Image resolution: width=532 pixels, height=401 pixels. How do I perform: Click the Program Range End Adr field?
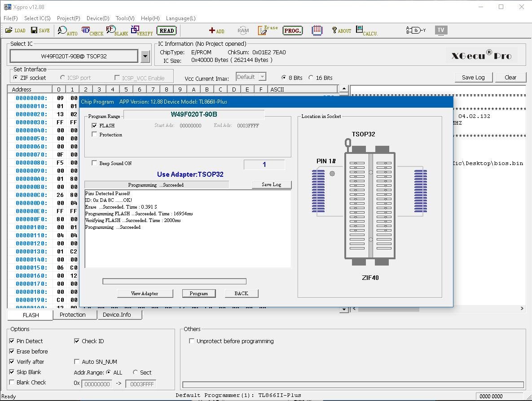coord(248,126)
